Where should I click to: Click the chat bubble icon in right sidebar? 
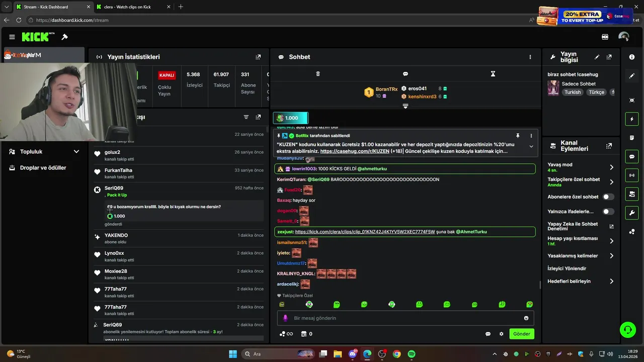click(x=632, y=156)
